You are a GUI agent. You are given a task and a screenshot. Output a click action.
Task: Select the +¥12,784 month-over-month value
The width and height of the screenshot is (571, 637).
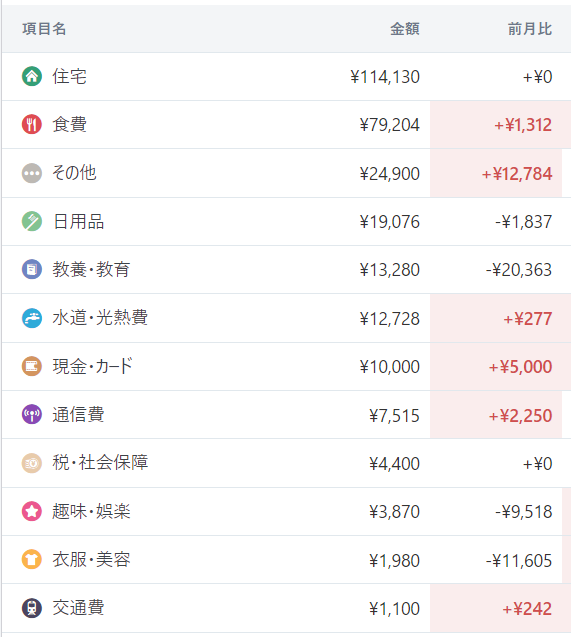pos(517,174)
